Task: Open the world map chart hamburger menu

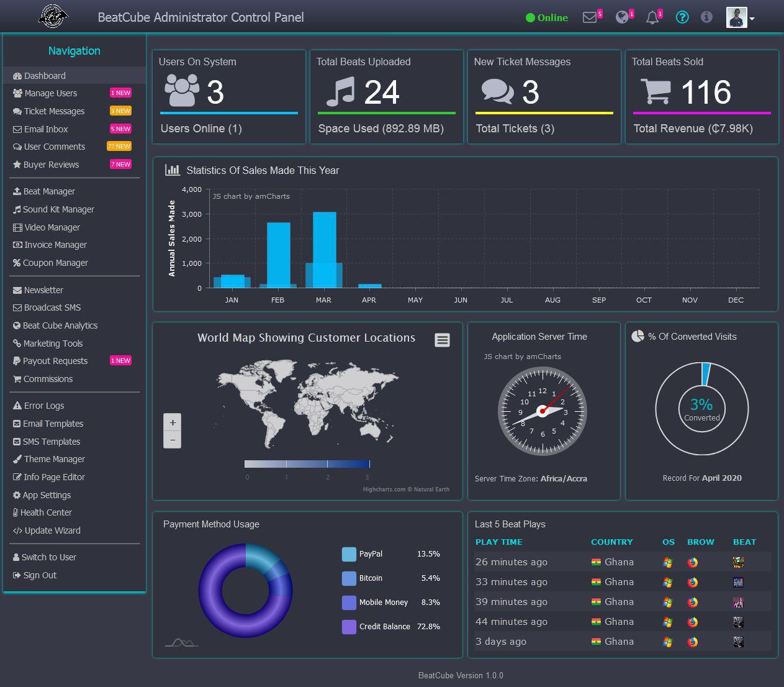Action: 442,340
